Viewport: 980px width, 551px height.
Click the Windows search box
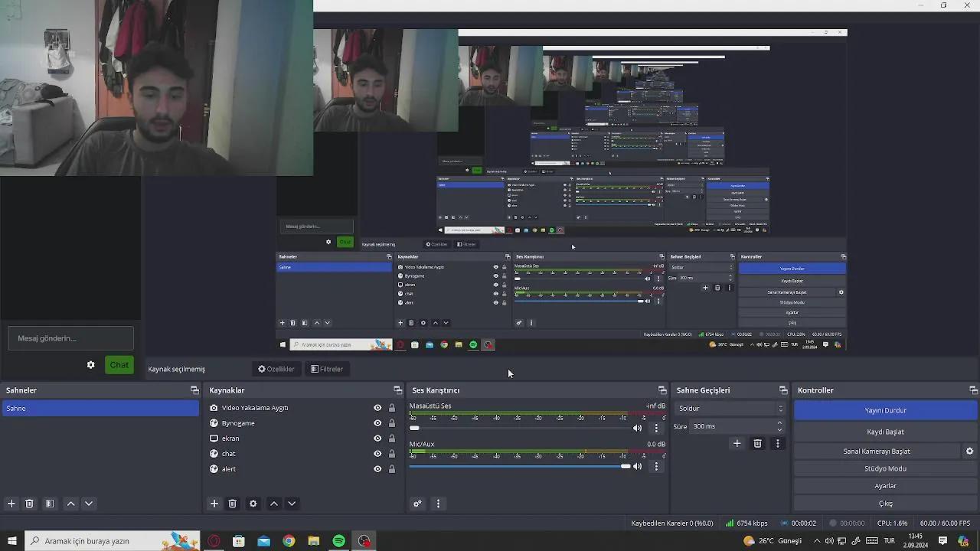[113, 541]
